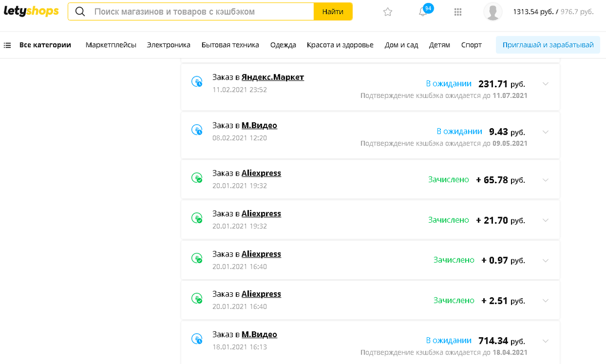The image size is (606, 364).
Task: Click the 976.7 руб. pending balance
Action: (576, 12)
